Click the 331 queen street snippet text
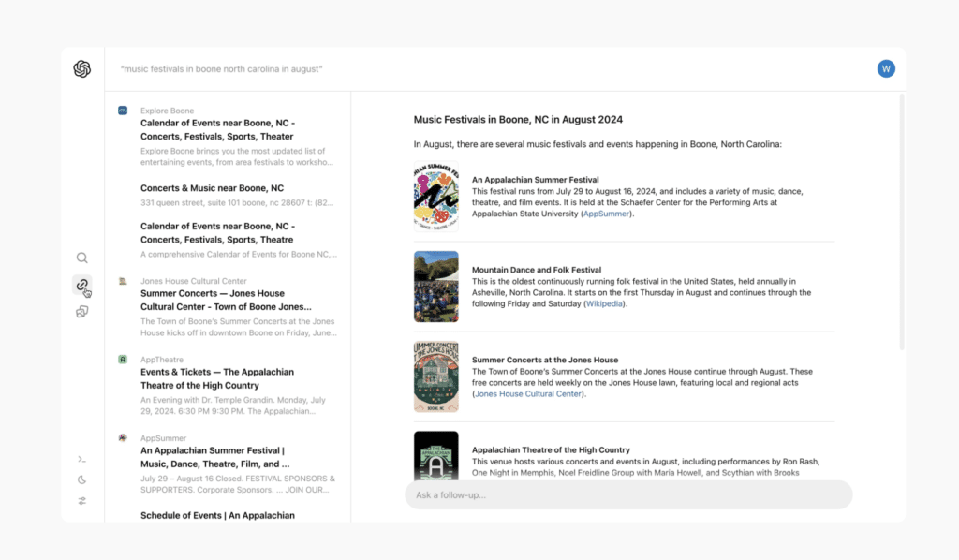The height and width of the screenshot is (560, 959). pos(237,203)
